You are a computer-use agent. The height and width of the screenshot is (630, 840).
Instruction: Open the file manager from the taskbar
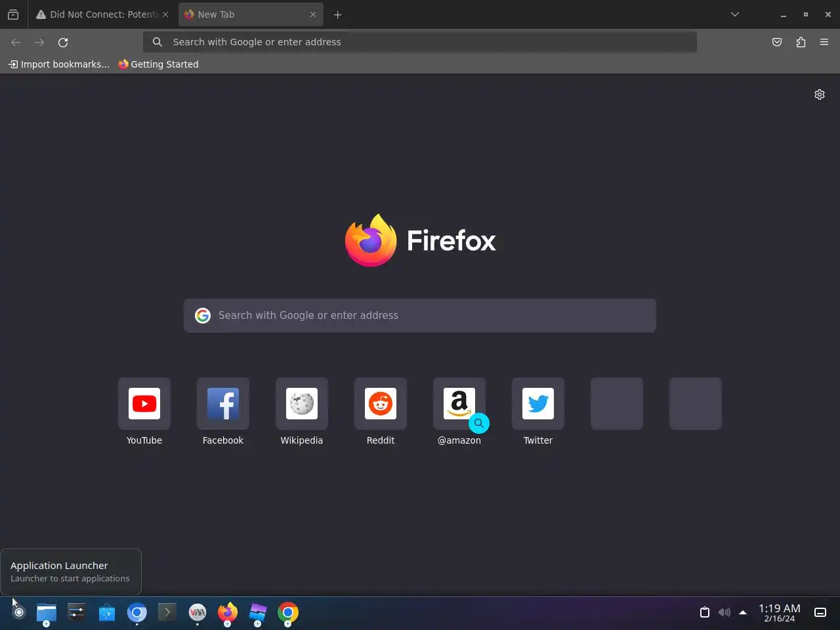point(47,612)
